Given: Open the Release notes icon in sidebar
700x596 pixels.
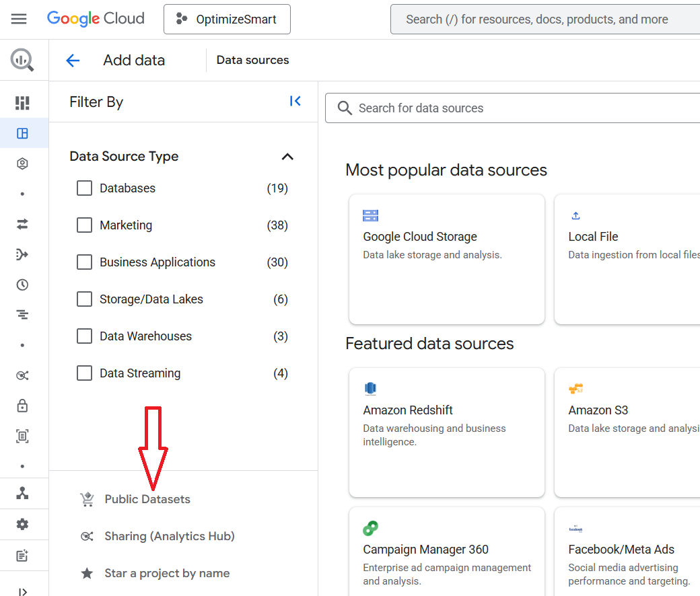Looking at the screenshot, I should [x=22, y=556].
